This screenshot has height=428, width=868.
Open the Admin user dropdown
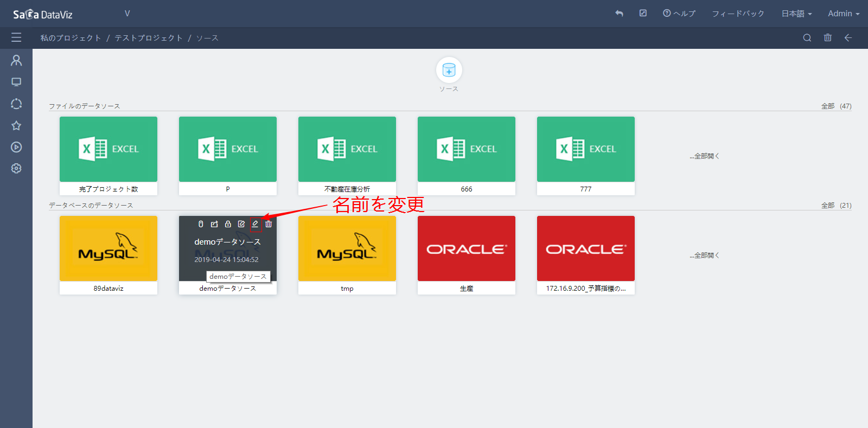pyautogui.click(x=843, y=14)
